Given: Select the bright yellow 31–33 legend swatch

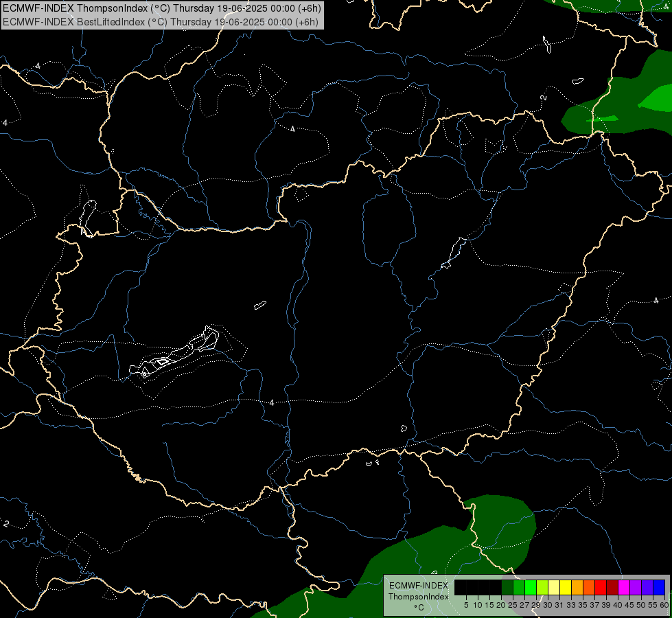Looking at the screenshot, I should [x=566, y=587].
